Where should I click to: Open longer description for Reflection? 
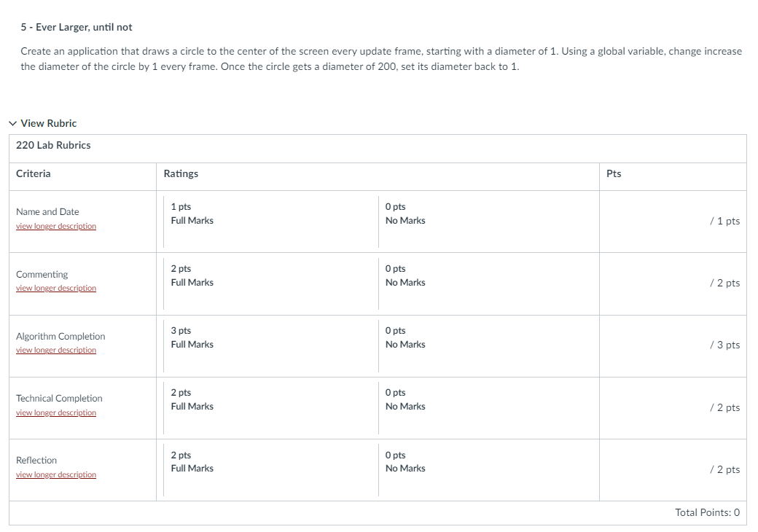click(x=56, y=474)
